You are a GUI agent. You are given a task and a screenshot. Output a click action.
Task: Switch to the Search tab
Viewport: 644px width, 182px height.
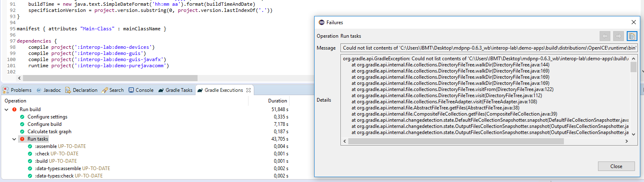pos(113,90)
